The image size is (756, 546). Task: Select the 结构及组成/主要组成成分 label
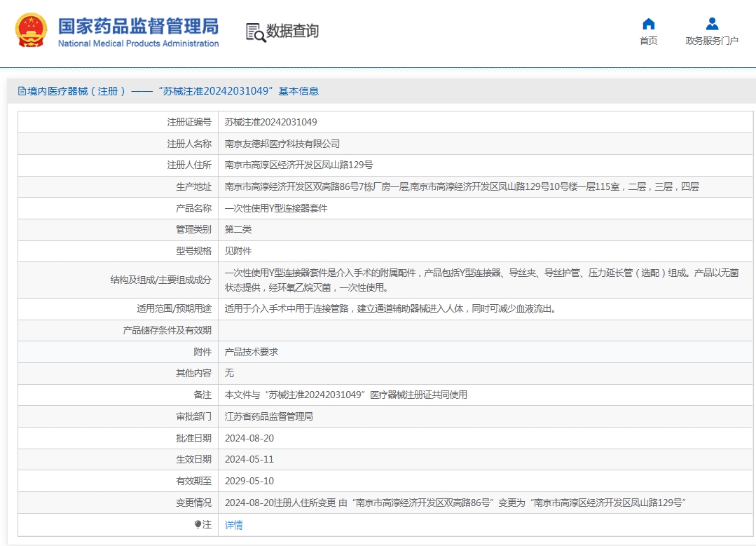pos(161,280)
